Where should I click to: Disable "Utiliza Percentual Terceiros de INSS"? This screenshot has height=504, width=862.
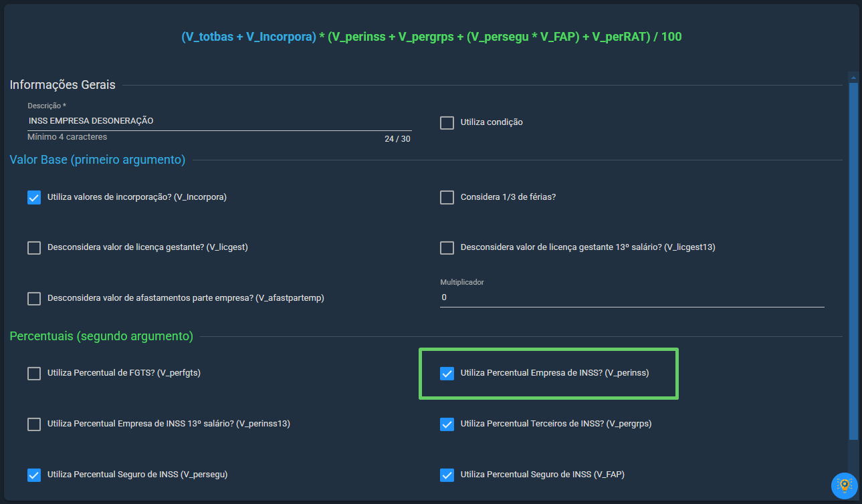pos(447,424)
